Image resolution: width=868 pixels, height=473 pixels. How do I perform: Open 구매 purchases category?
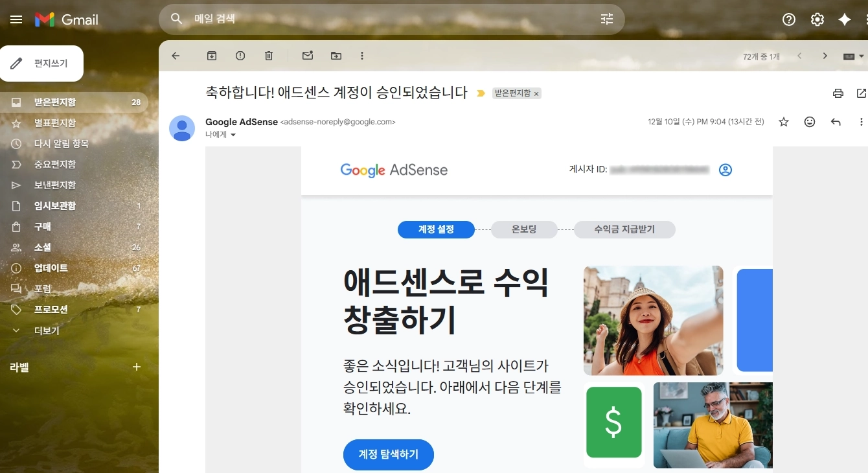[74, 227]
